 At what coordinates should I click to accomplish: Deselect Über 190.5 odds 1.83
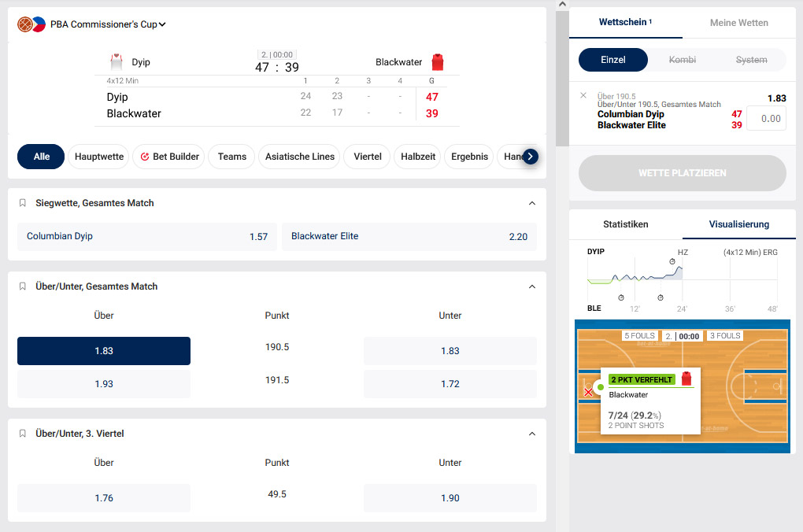104,351
